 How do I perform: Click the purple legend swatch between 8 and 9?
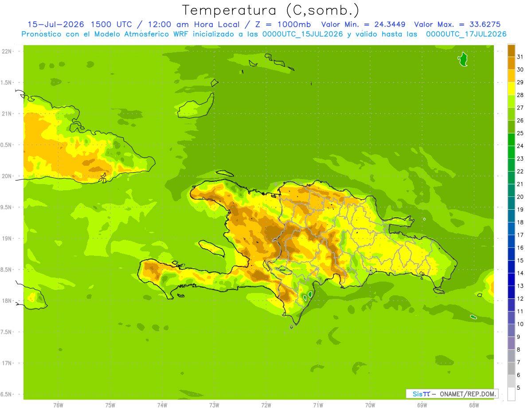(511, 343)
